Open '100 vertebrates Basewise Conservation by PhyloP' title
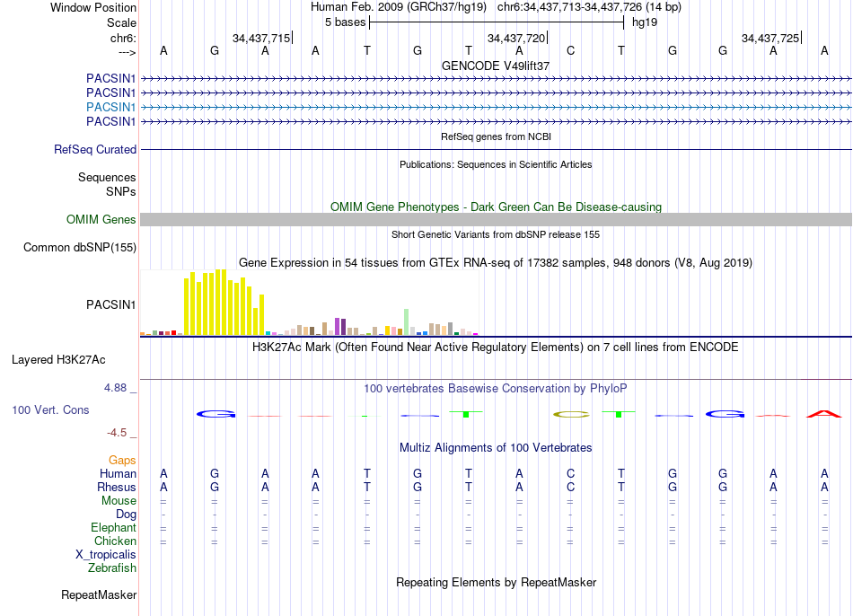The height and width of the screenshot is (616, 853). (x=496, y=389)
